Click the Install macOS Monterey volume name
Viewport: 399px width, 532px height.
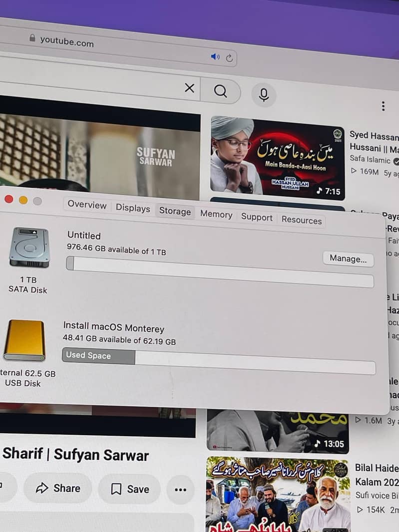pos(113,327)
